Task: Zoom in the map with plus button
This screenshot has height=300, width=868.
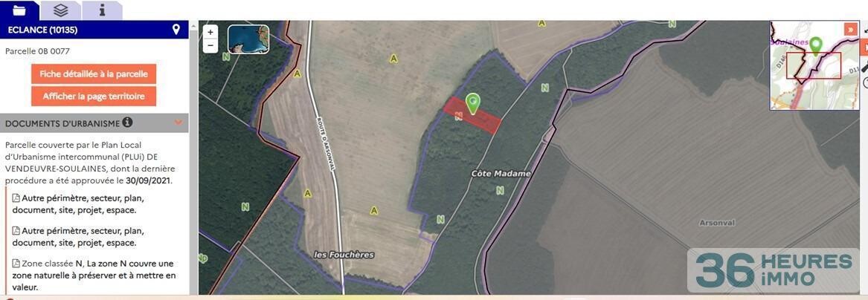Action: click(210, 32)
